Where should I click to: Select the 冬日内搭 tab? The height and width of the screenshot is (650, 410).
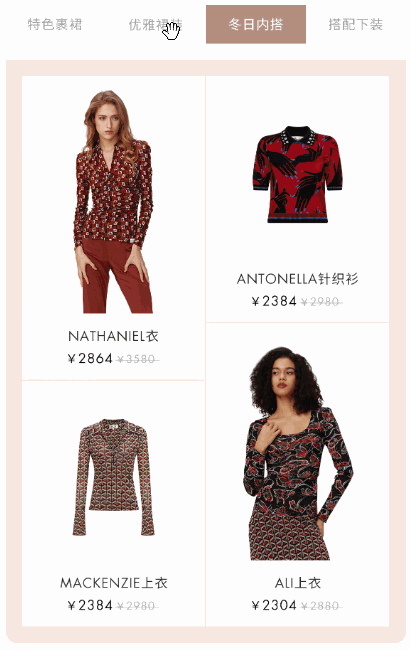point(256,24)
